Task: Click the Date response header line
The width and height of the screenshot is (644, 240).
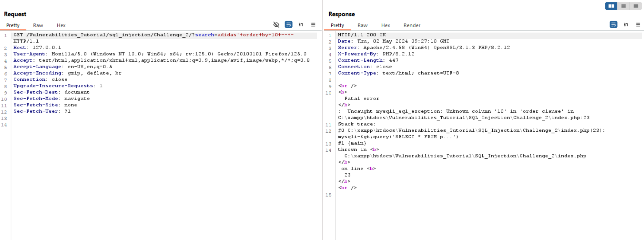Action: [394, 41]
